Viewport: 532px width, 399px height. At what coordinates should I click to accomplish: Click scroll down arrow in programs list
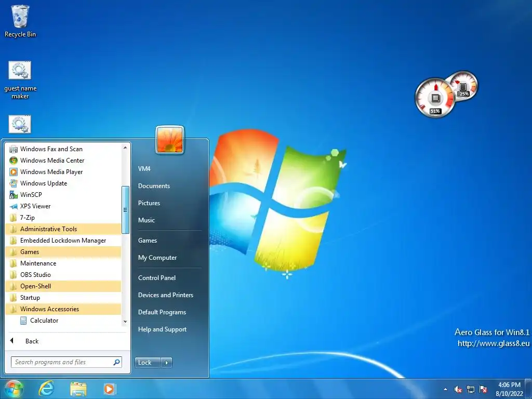(125, 321)
